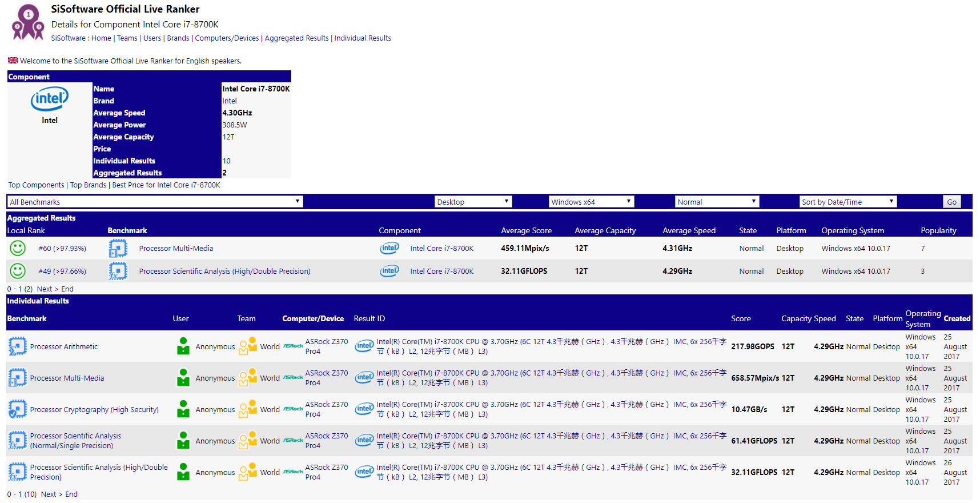Open Users in the top navigation
Screen dimensions: 980x503
point(152,38)
